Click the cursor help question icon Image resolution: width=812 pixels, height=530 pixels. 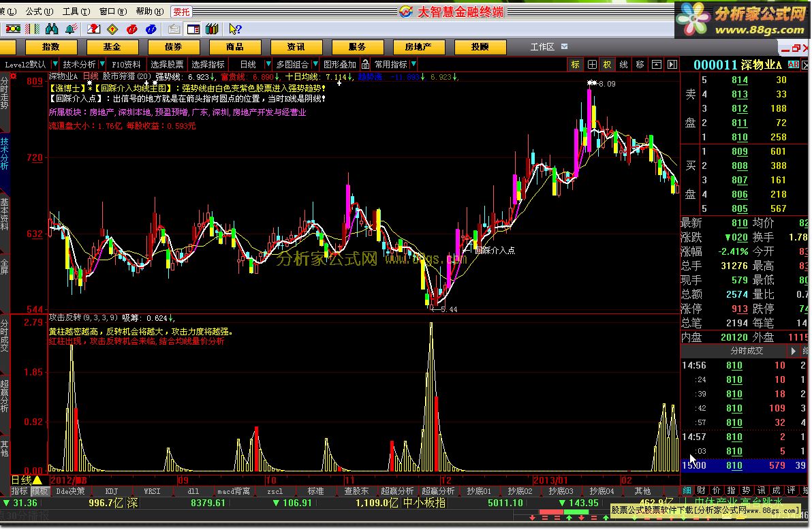pyautogui.click(x=235, y=29)
